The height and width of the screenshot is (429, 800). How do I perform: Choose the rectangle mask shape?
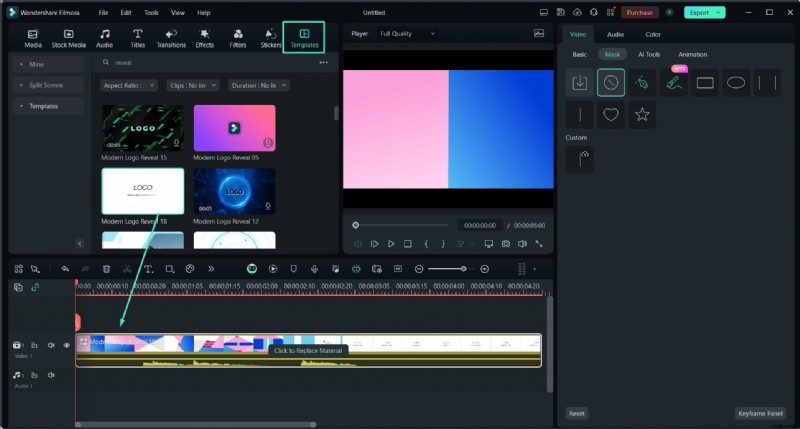click(705, 83)
